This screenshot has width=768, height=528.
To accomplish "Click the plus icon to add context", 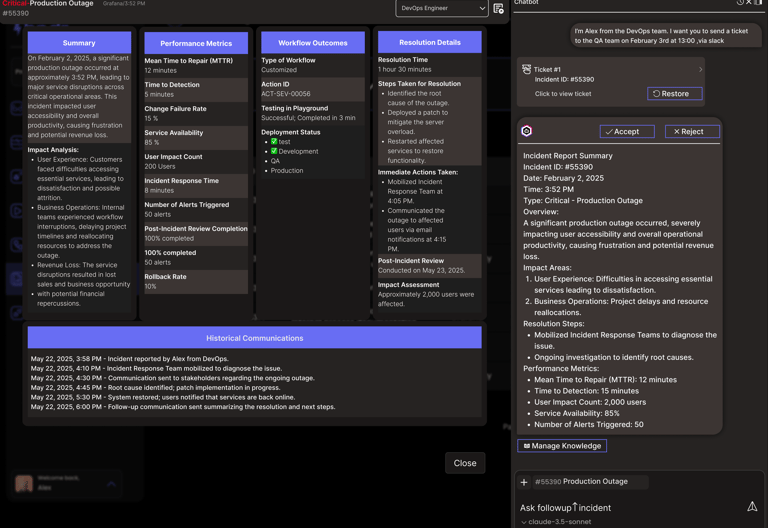I will [x=524, y=482].
